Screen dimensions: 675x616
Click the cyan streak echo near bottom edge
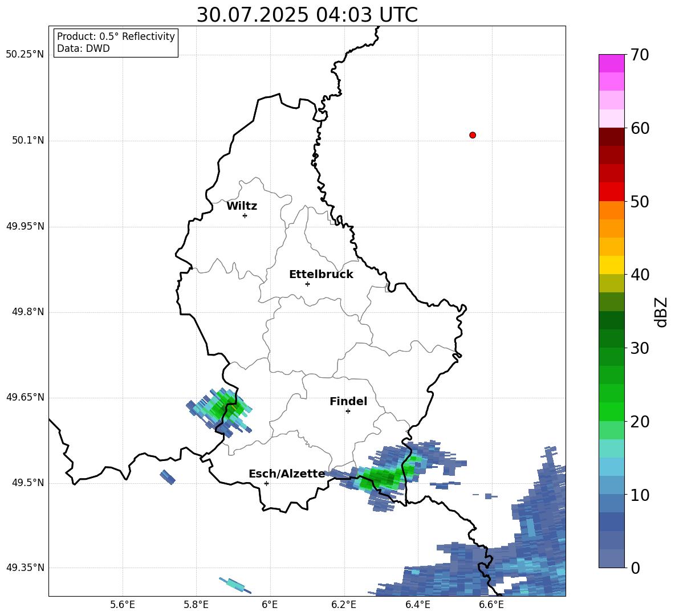(235, 585)
